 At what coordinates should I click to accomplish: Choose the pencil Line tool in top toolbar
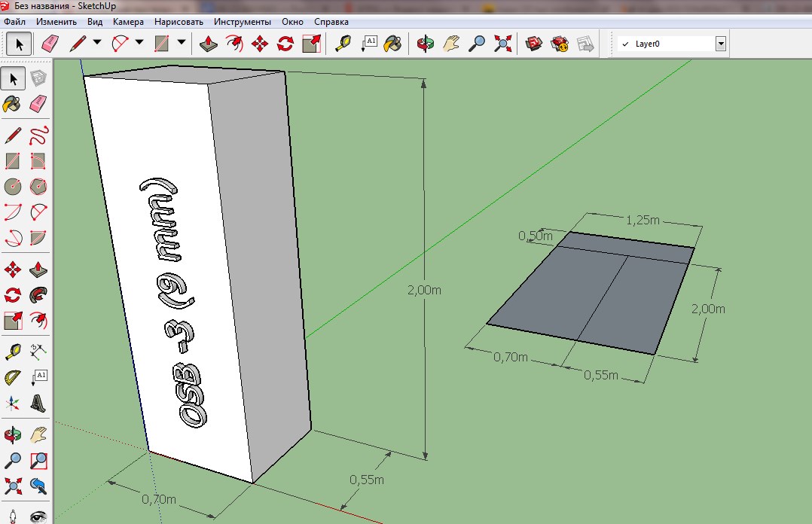(x=78, y=44)
